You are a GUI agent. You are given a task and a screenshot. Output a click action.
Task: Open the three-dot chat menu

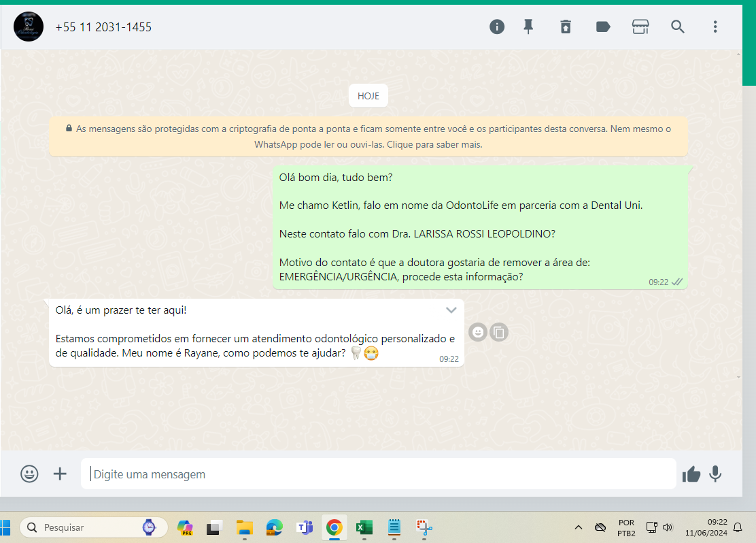click(715, 27)
